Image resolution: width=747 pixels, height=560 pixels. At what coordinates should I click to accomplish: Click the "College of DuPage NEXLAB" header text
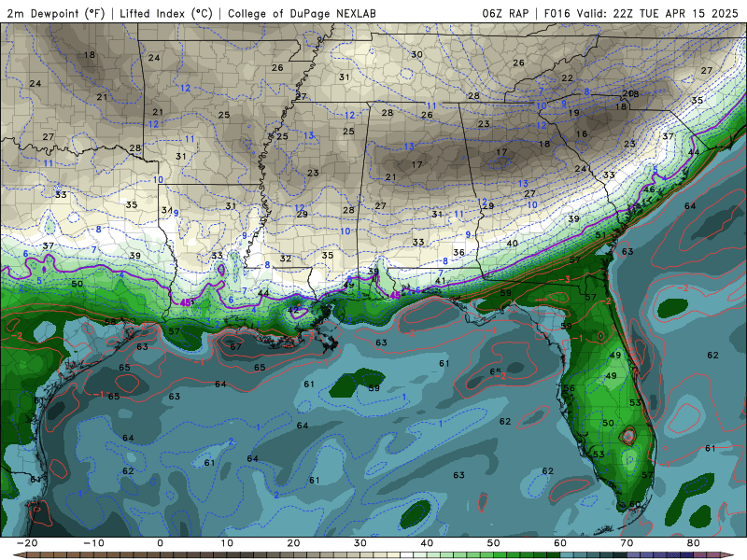[302, 13]
